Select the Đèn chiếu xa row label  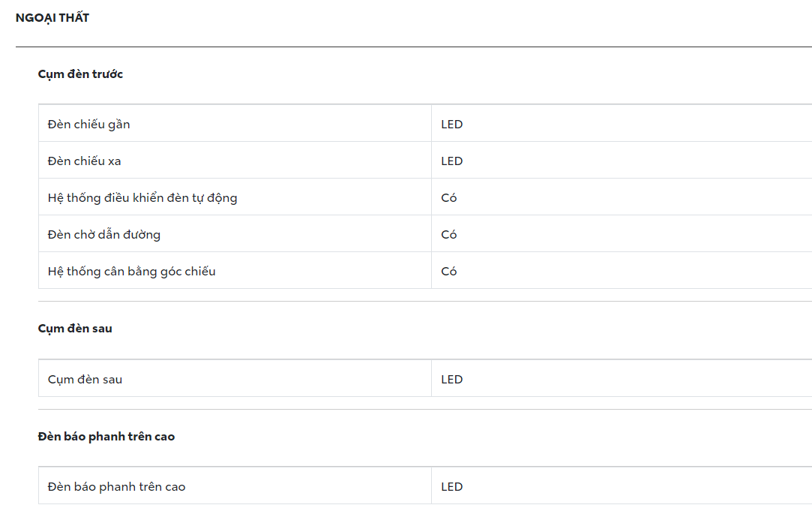[84, 161]
